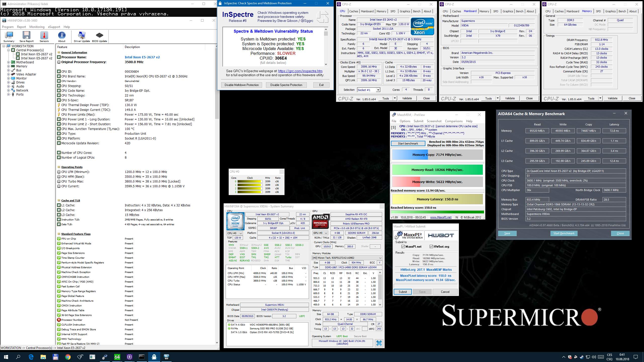Open the GPU #0 selector dropdown
644x362 pixels.
(320, 233)
